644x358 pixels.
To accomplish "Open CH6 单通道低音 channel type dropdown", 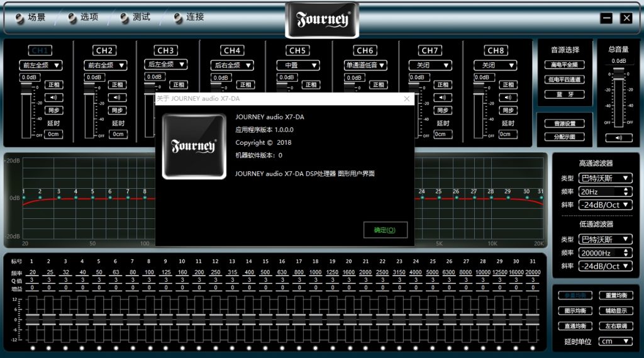I will [x=365, y=65].
